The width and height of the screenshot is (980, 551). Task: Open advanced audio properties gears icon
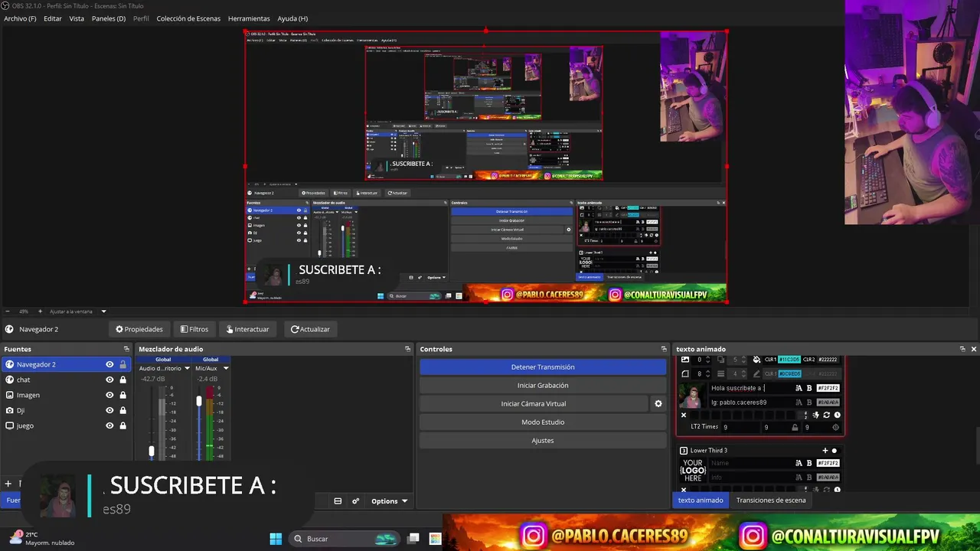[355, 501]
